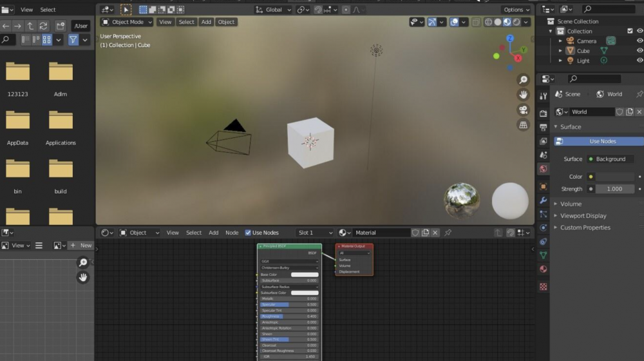Toggle viewport gizmos button

pos(432,22)
